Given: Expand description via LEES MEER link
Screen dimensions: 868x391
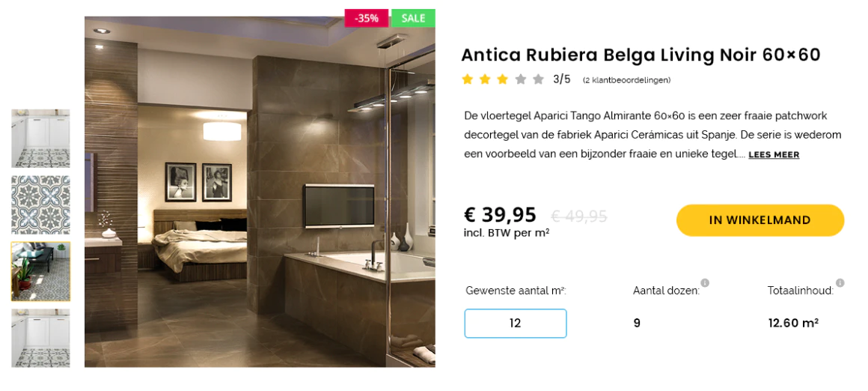Looking at the screenshot, I should (x=773, y=155).
